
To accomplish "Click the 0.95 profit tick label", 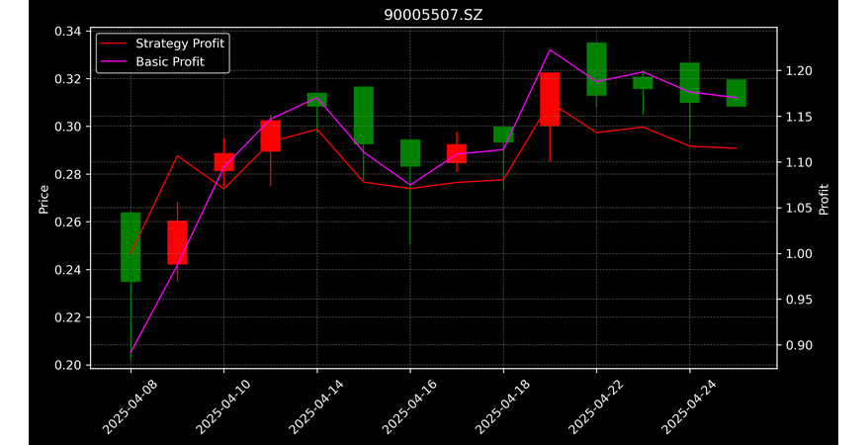I will click(x=799, y=300).
